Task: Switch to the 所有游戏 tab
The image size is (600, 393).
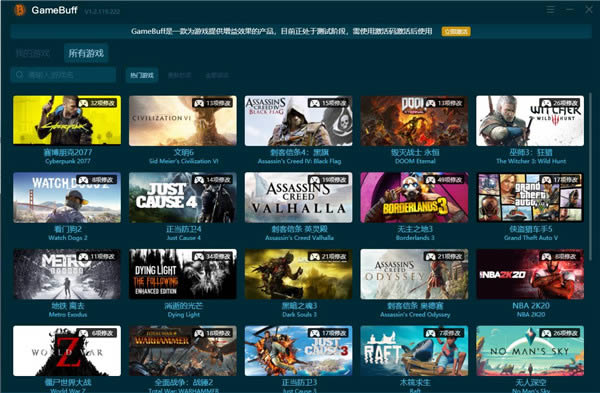Action: (x=86, y=53)
